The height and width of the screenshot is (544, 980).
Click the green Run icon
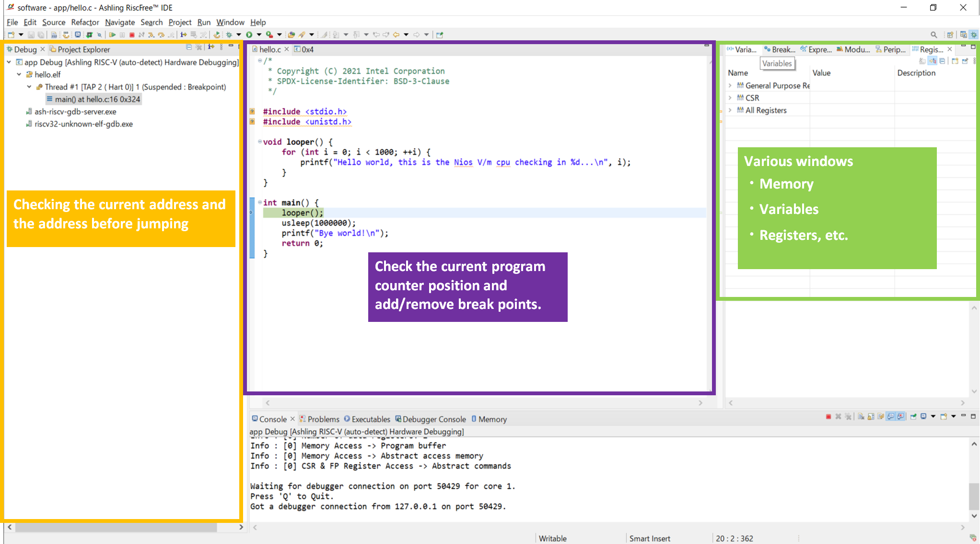(x=248, y=35)
